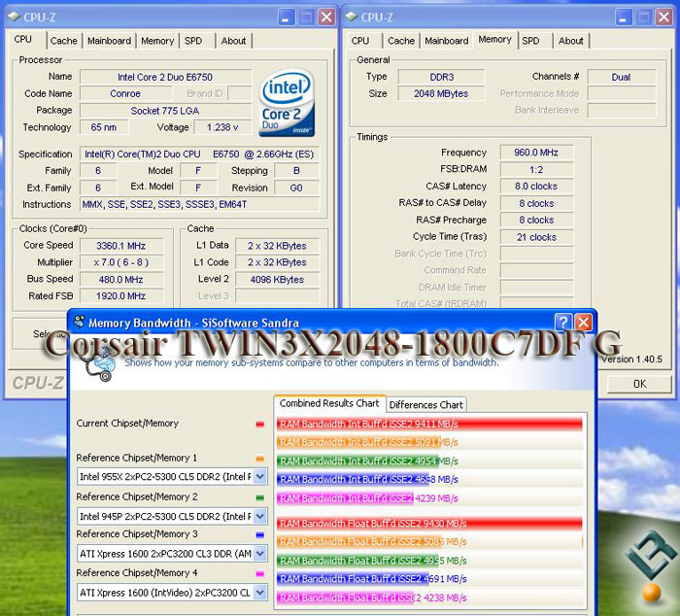Open Reference Chipset/Memory 1 dropdown (Intel 955X)
Viewport: 680px width, 616px height.
pyautogui.click(x=259, y=477)
